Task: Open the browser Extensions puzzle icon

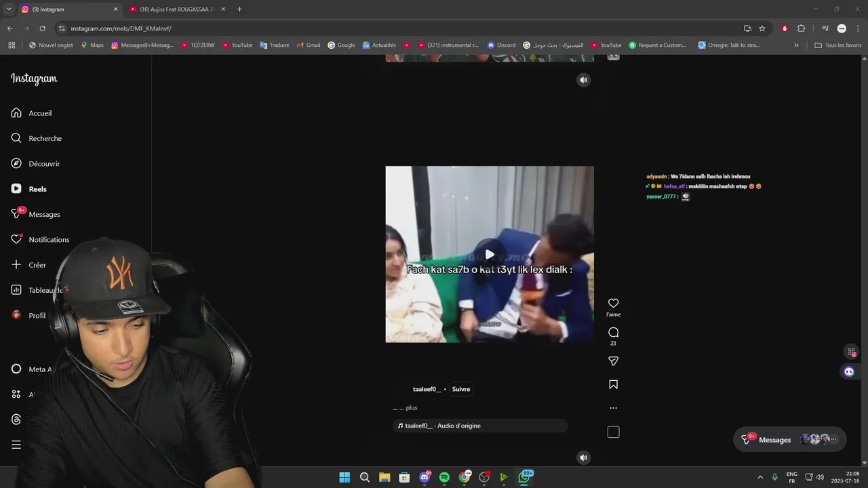Action: pos(801,28)
